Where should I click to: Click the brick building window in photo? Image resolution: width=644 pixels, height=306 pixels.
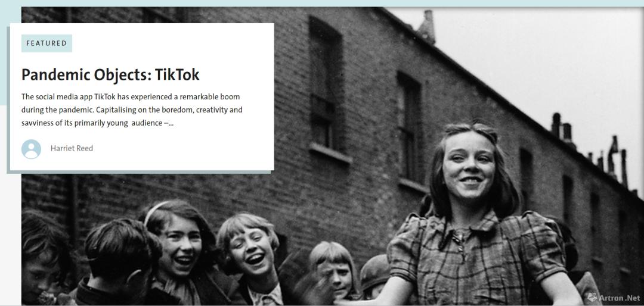click(x=326, y=86)
